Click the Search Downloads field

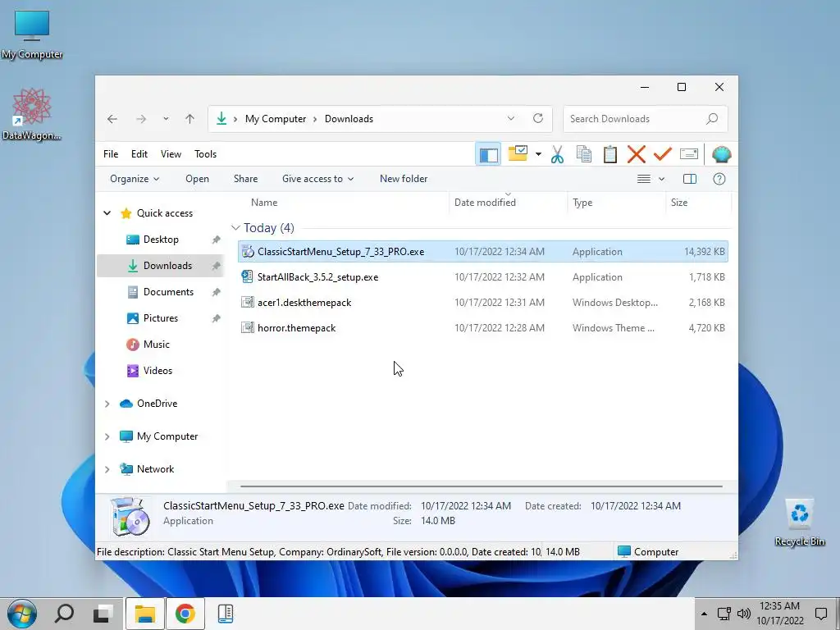pos(645,119)
